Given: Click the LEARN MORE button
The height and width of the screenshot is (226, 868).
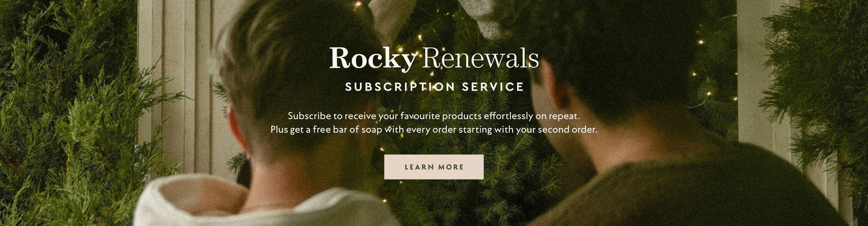Looking at the screenshot, I should 433,167.
